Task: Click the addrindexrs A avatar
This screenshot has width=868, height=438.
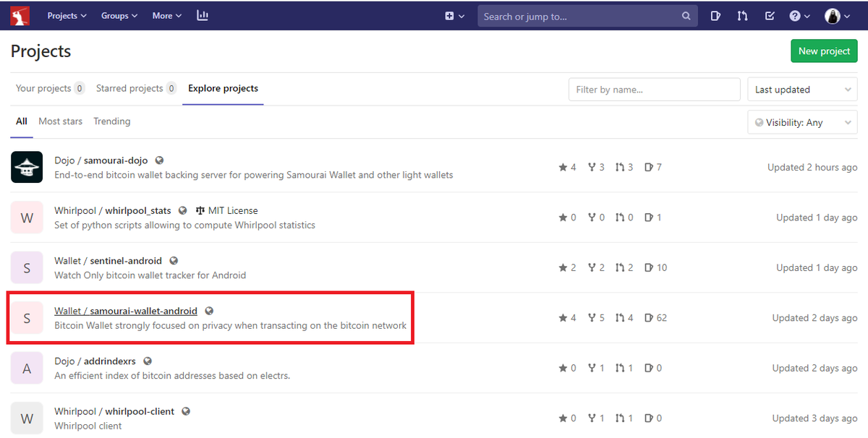Action: 27,368
